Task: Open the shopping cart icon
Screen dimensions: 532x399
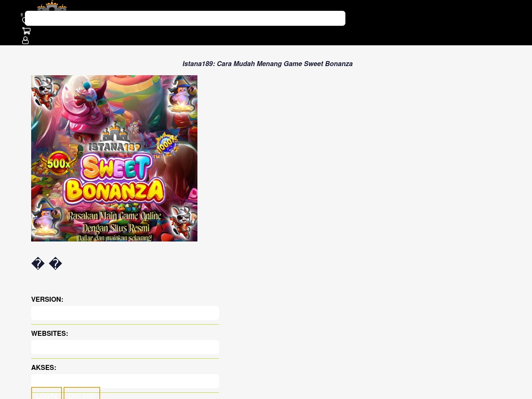Action: tap(26, 31)
